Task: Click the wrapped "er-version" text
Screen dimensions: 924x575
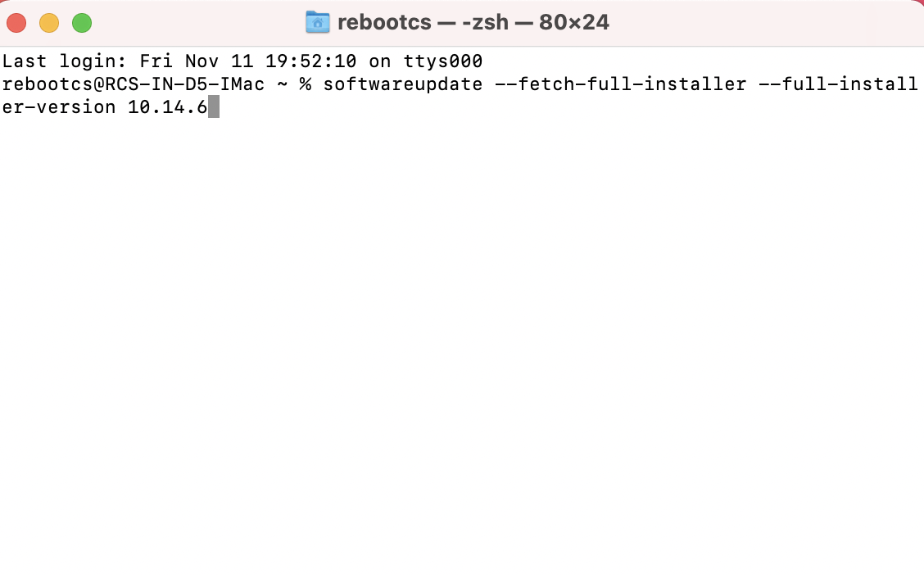Action: (x=59, y=107)
